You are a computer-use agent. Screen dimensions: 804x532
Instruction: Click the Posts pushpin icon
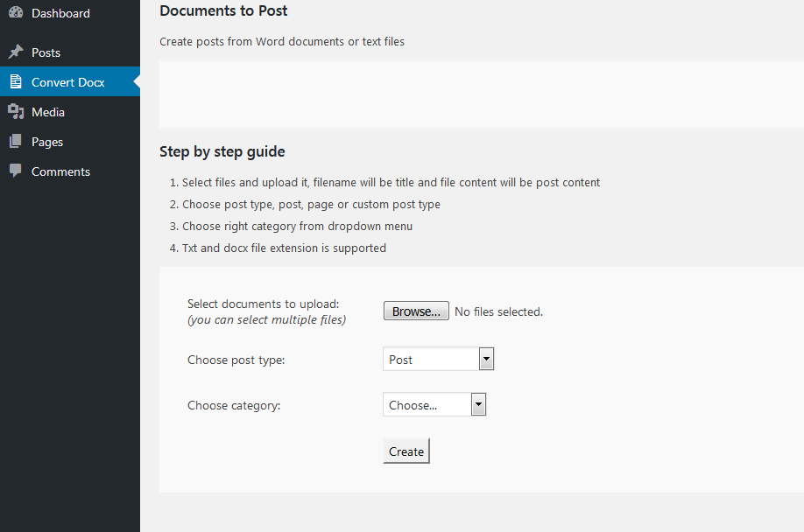[x=16, y=52]
